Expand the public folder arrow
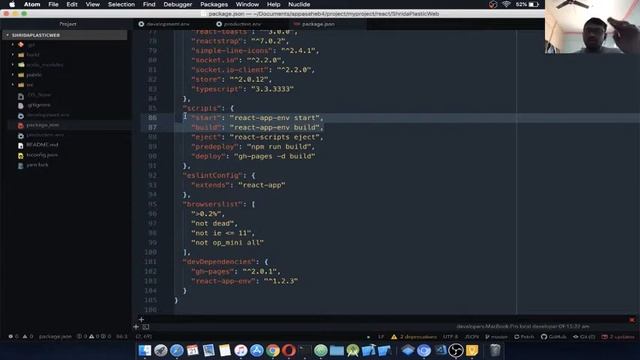 pyautogui.click(x=13, y=75)
